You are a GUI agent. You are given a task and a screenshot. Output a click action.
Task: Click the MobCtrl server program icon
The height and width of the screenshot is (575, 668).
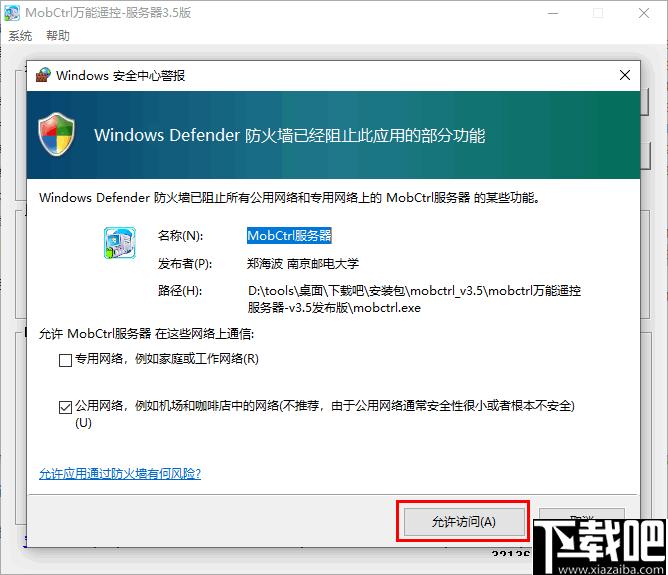(120, 243)
